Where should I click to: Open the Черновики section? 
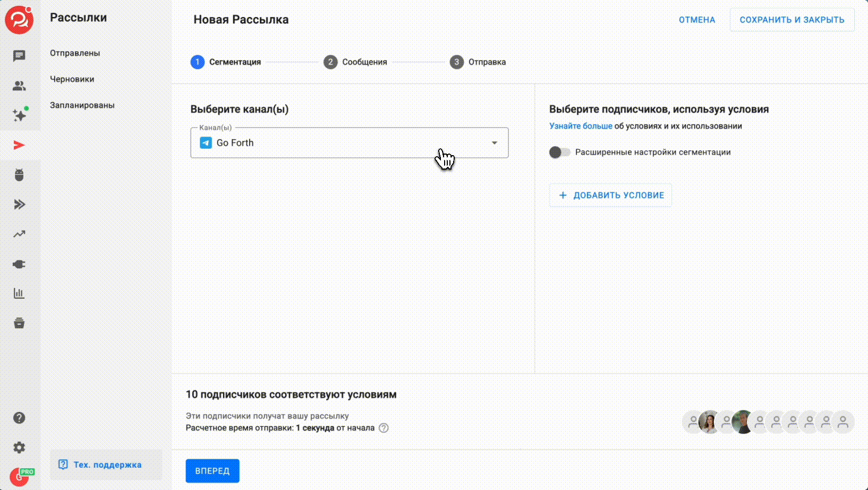pos(72,79)
